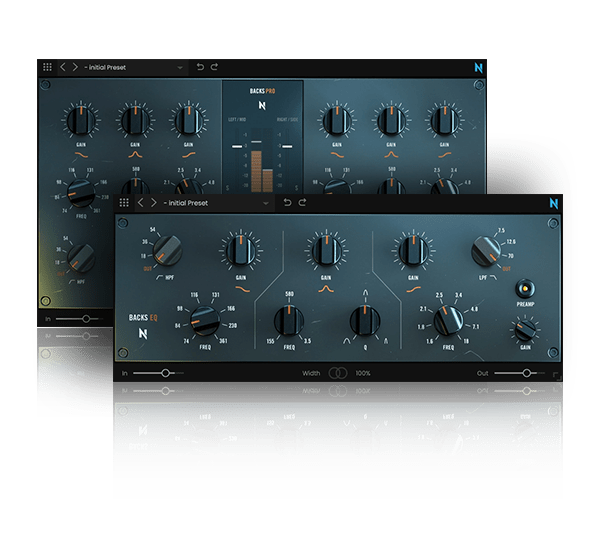
Task: Undo last change in Backs EQ window
Action: tap(287, 202)
